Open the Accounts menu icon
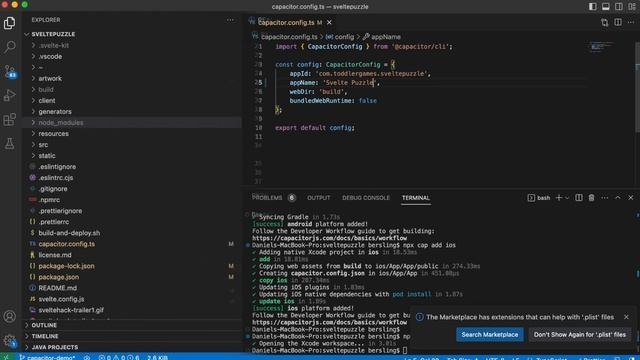Viewport: 640px width, 360px height. [9, 316]
